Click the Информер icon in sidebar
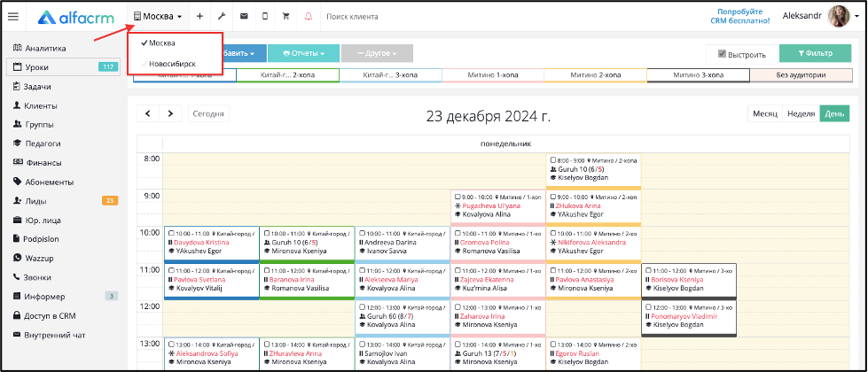 pyautogui.click(x=17, y=297)
